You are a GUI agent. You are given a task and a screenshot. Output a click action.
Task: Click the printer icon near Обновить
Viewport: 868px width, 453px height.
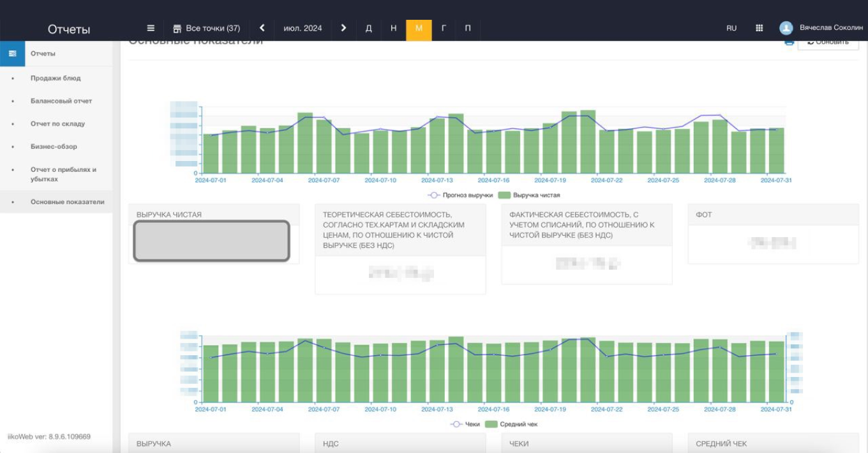point(789,42)
